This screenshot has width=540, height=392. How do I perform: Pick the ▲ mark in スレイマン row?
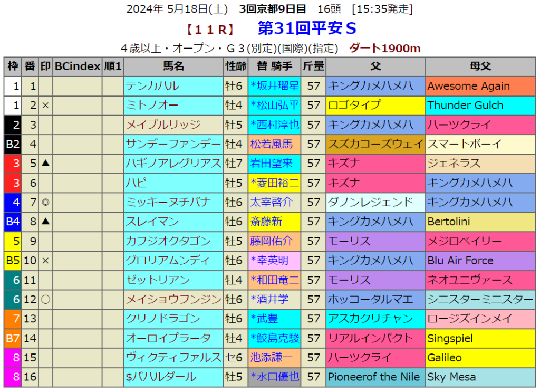click(45, 222)
